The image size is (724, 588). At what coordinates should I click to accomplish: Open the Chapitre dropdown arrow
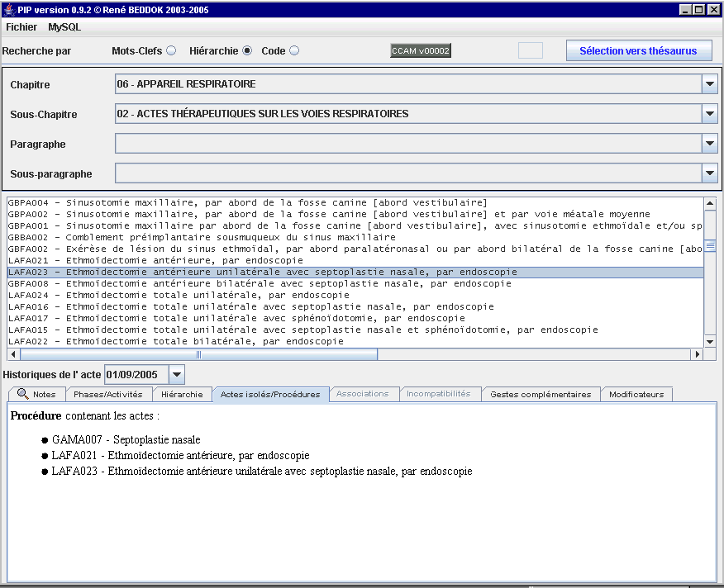click(710, 84)
